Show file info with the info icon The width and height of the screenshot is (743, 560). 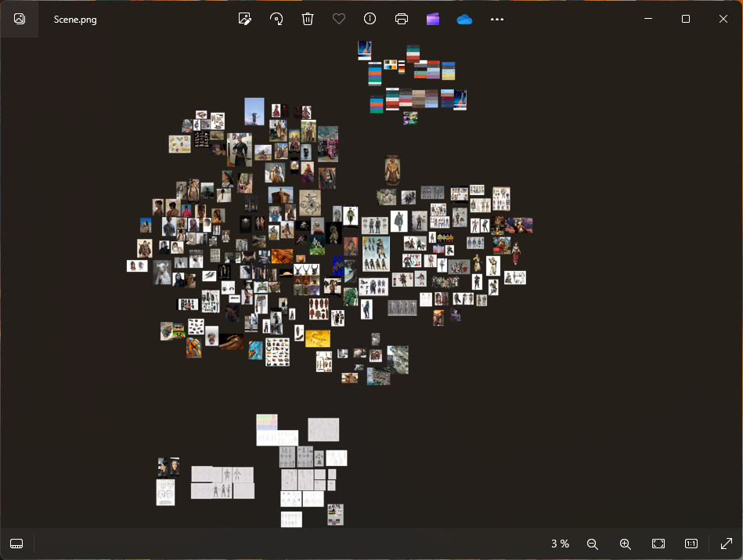click(x=370, y=19)
